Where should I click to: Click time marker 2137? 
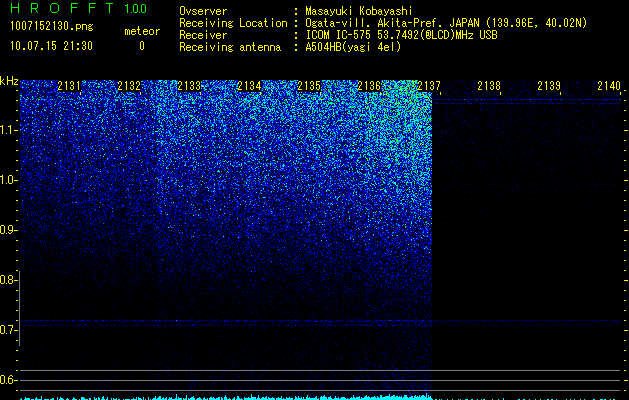click(429, 86)
